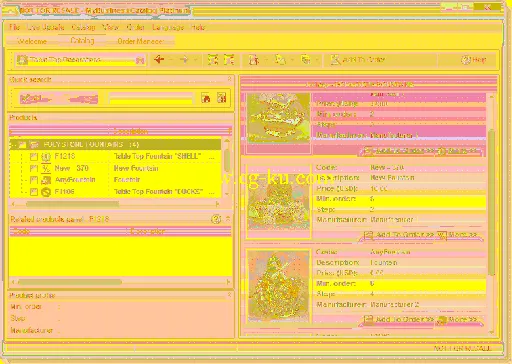Open the Live Update menu

pyautogui.click(x=46, y=27)
